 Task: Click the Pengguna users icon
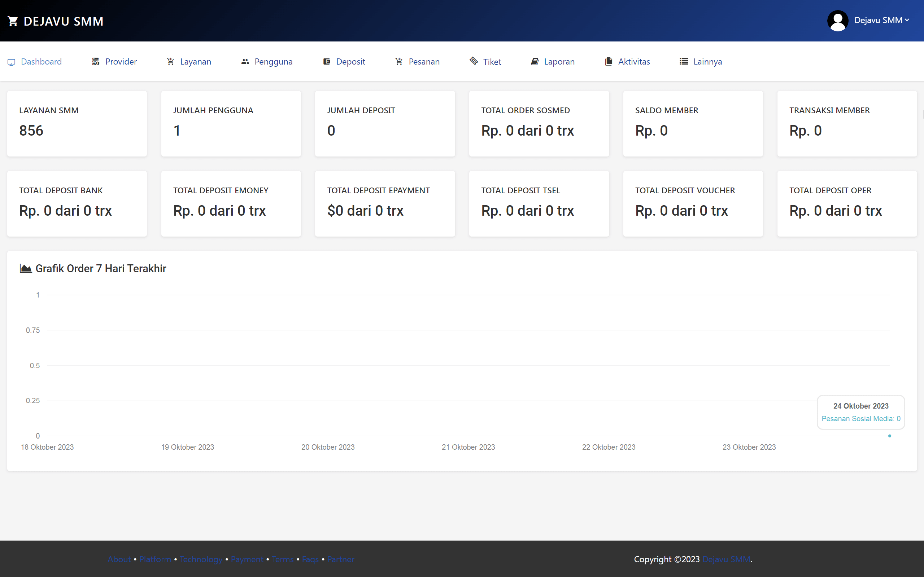(245, 61)
